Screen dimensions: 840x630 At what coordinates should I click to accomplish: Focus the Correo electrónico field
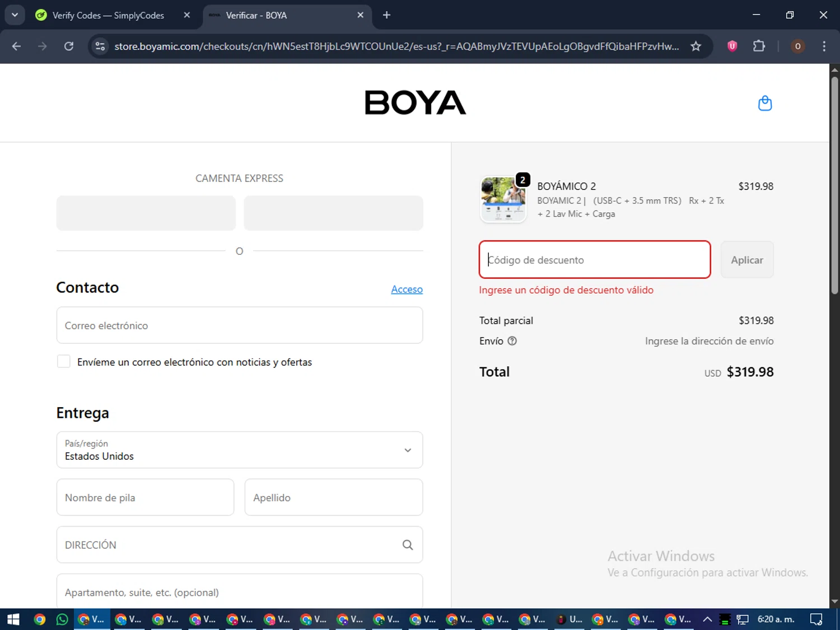[x=240, y=325]
